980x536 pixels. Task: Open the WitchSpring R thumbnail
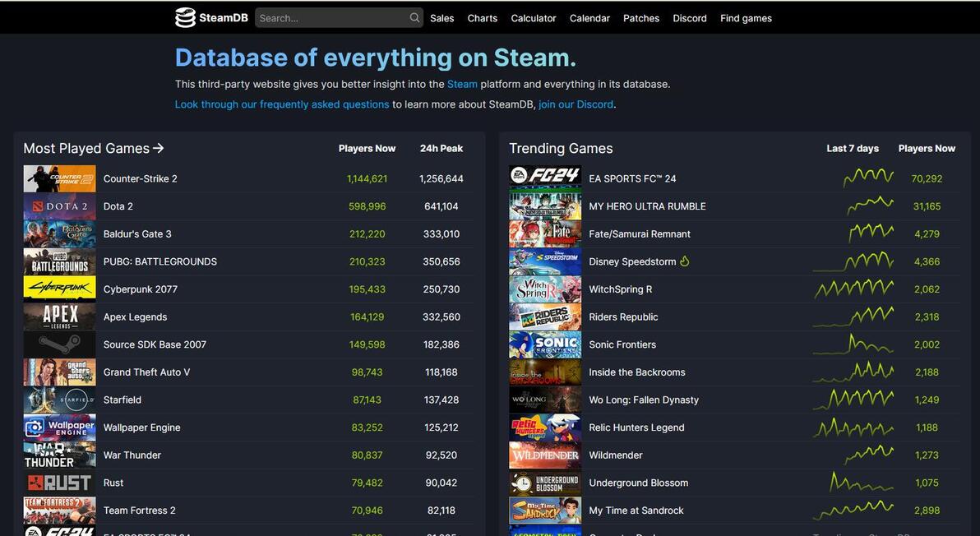[545, 289]
